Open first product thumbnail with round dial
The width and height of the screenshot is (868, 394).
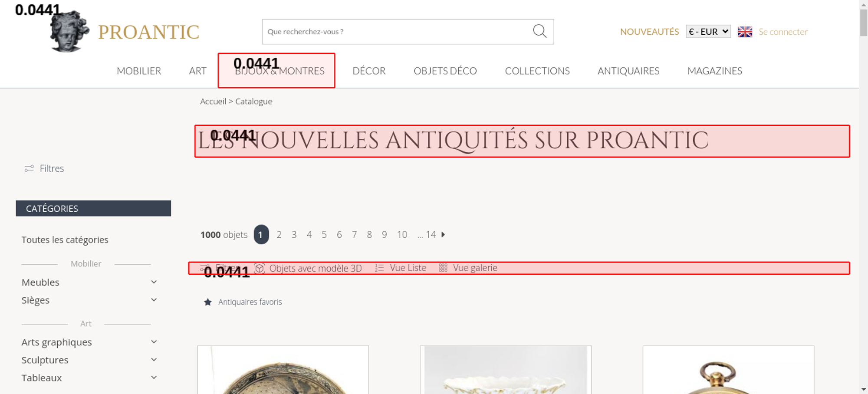click(283, 370)
